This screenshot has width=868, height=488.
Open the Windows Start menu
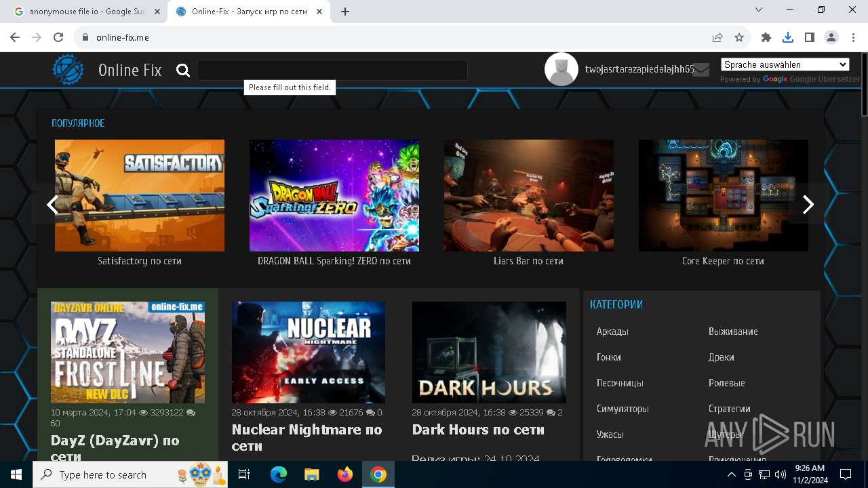16,474
